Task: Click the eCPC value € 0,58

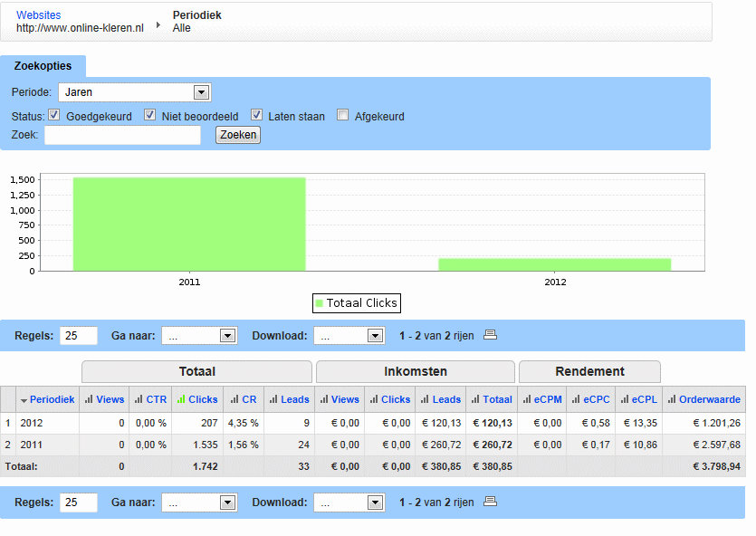Action: pos(596,423)
